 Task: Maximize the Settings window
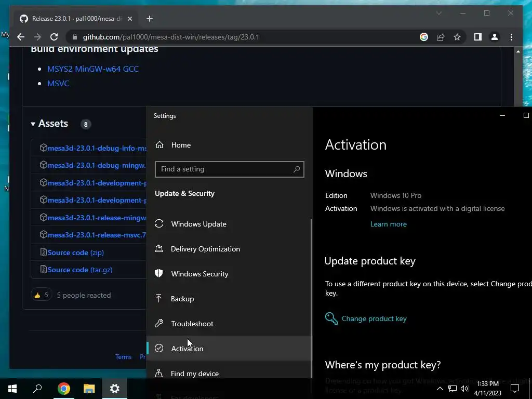pos(526,115)
